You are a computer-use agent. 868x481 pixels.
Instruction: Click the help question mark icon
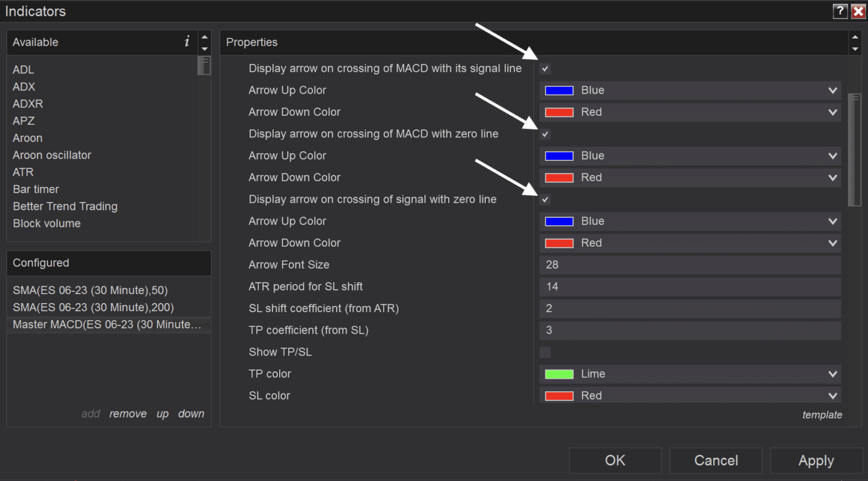[840, 11]
